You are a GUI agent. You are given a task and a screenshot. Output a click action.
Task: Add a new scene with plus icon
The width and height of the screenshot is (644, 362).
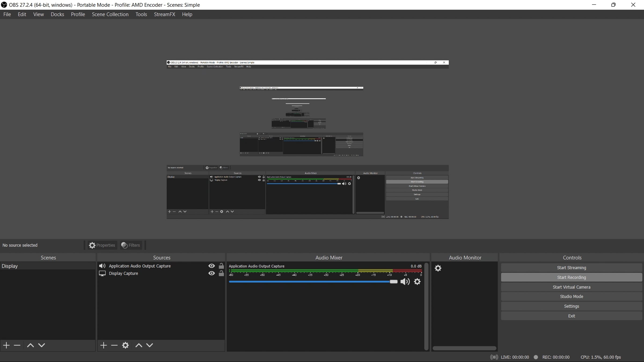6,345
